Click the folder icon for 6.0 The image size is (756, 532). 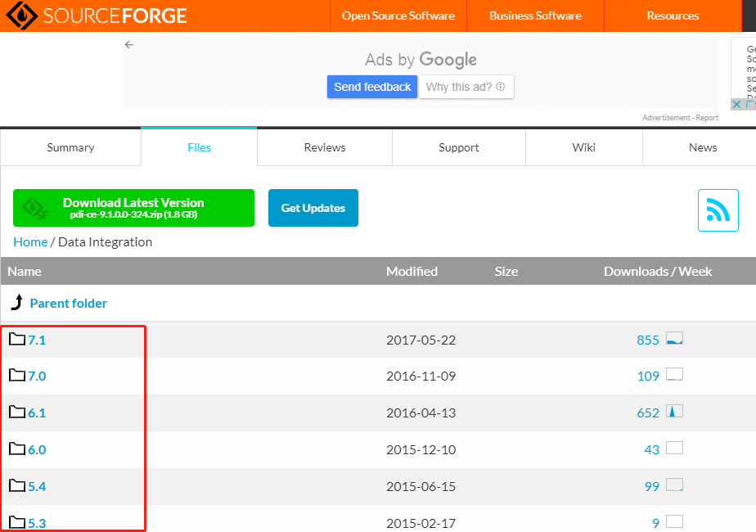17,449
